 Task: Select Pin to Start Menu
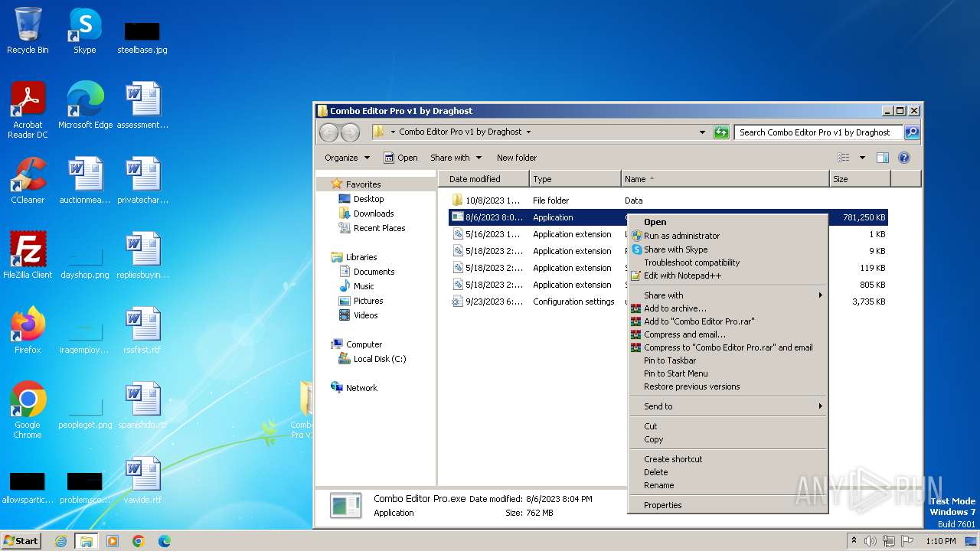coord(727,373)
